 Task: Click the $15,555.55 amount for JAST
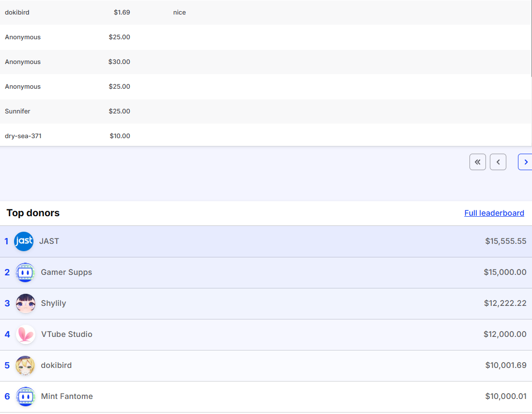pyautogui.click(x=505, y=241)
